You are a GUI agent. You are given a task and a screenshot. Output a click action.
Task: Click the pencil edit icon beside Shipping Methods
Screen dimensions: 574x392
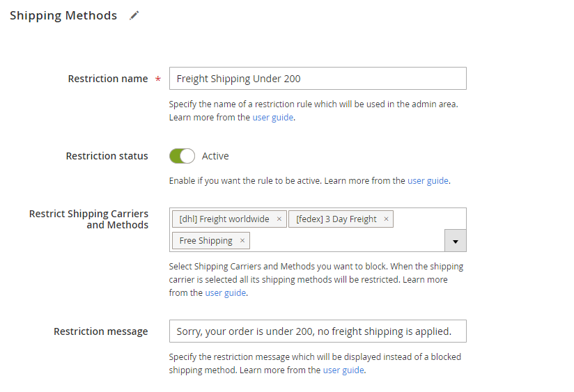[x=134, y=15]
